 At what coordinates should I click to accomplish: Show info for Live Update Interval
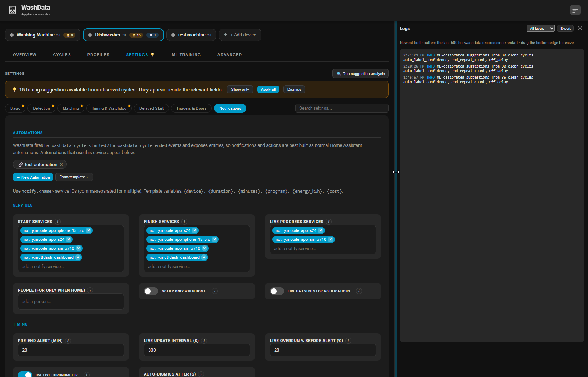tap(204, 341)
